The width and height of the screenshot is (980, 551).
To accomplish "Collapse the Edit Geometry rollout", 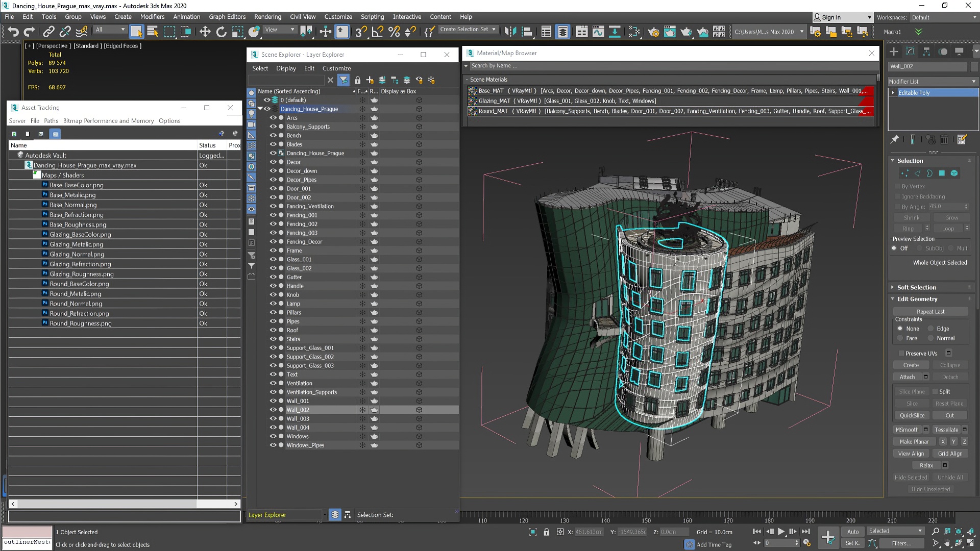I will (917, 299).
